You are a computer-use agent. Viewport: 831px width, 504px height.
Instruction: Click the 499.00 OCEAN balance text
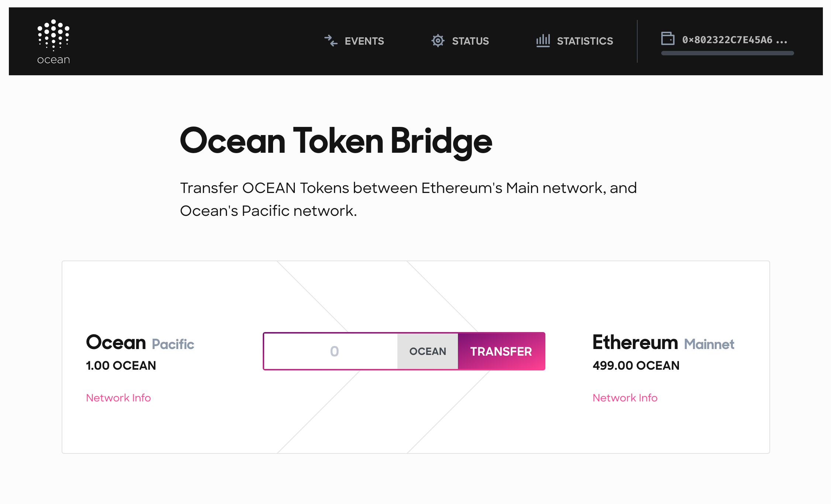point(636,366)
